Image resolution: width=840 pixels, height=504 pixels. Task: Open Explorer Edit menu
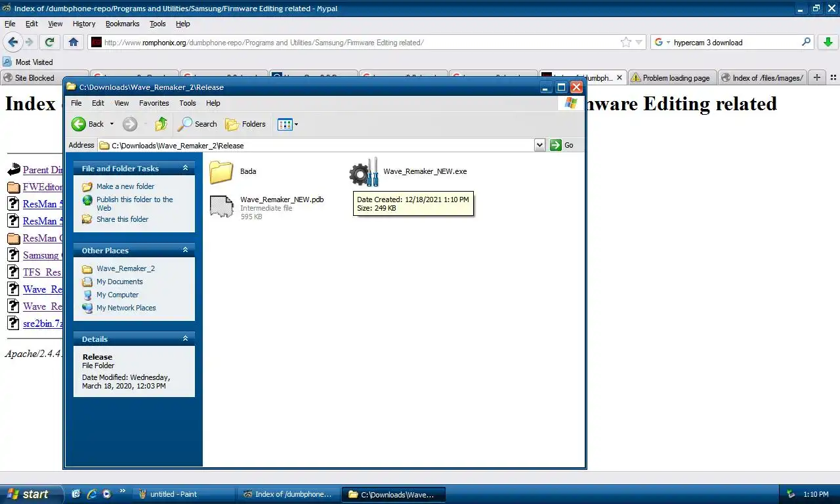98,103
